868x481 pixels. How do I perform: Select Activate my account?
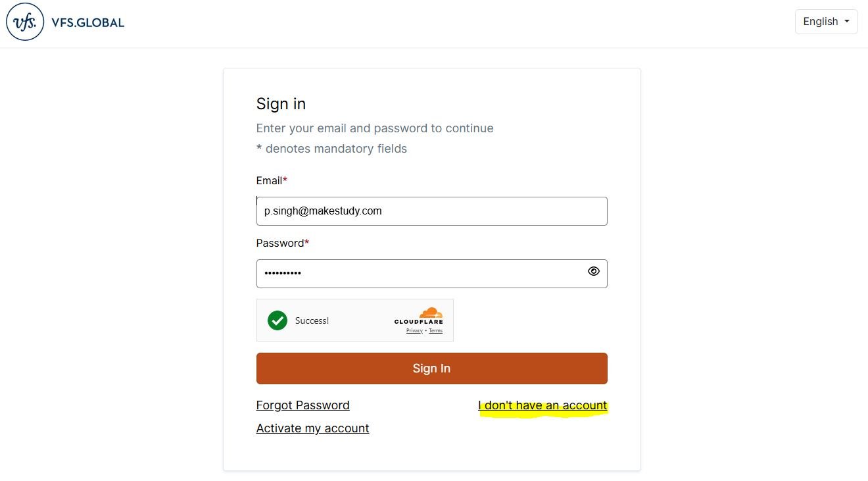(312, 428)
